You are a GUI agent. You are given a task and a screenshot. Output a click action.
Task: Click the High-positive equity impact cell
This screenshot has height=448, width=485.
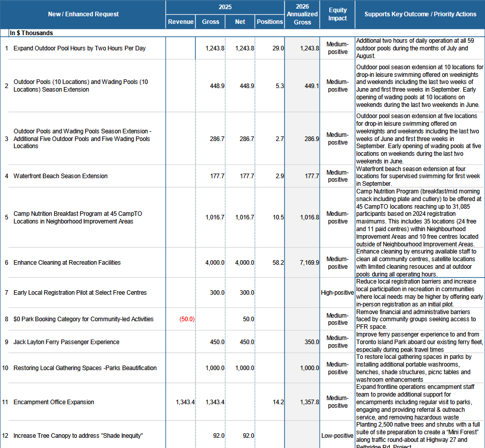pos(337,293)
